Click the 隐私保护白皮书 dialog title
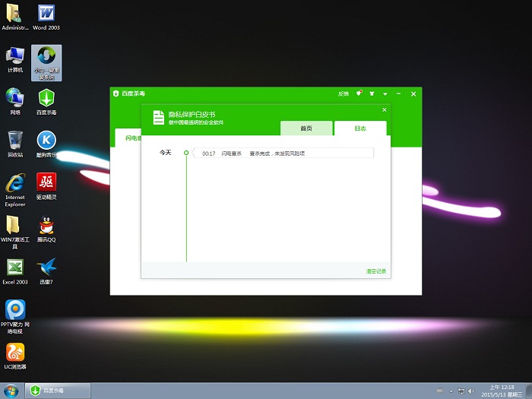 click(x=192, y=114)
